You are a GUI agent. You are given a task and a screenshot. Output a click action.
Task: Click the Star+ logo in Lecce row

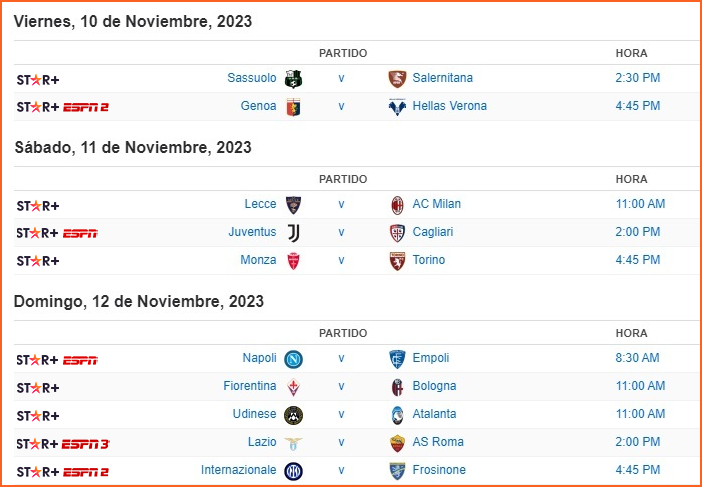tap(38, 206)
